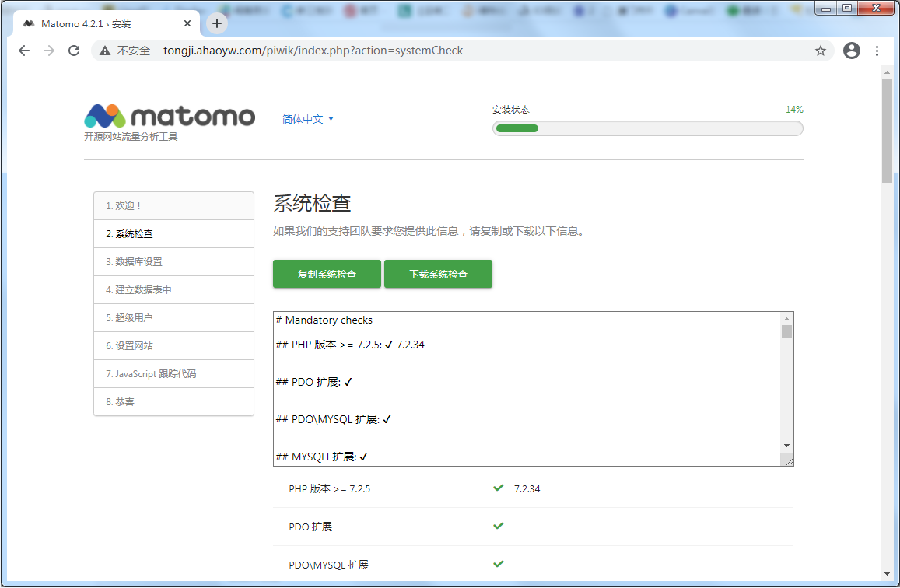Go back using browser back arrow

pyautogui.click(x=24, y=51)
